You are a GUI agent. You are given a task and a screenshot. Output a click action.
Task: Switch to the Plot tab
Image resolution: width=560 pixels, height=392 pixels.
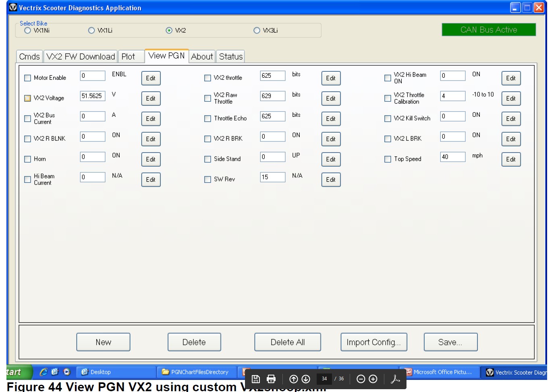pos(128,57)
